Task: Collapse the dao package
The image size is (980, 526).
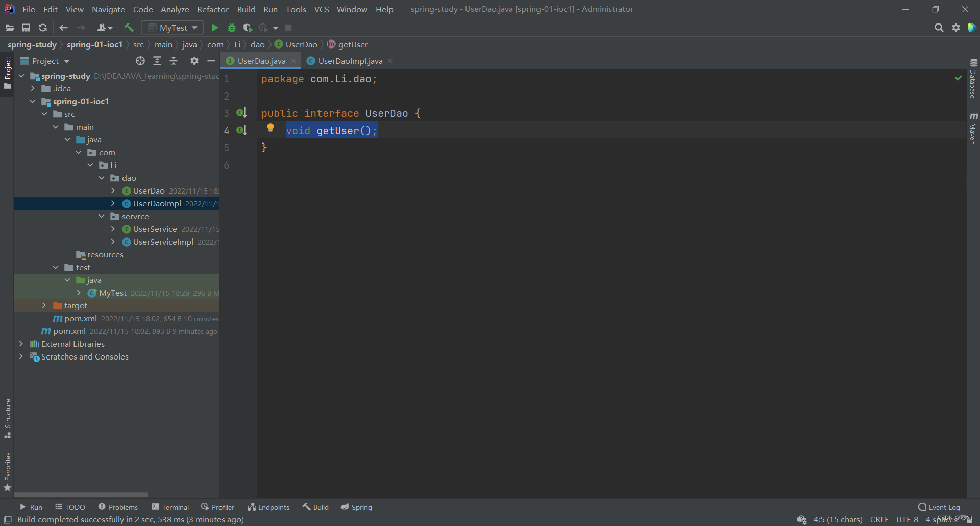Action: tap(102, 178)
